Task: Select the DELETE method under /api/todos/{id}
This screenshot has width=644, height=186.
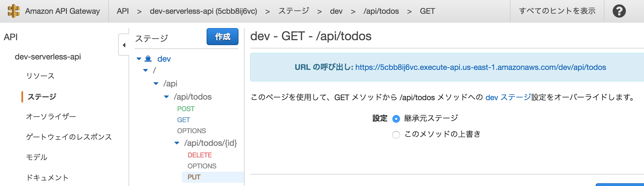Action: [x=200, y=155]
